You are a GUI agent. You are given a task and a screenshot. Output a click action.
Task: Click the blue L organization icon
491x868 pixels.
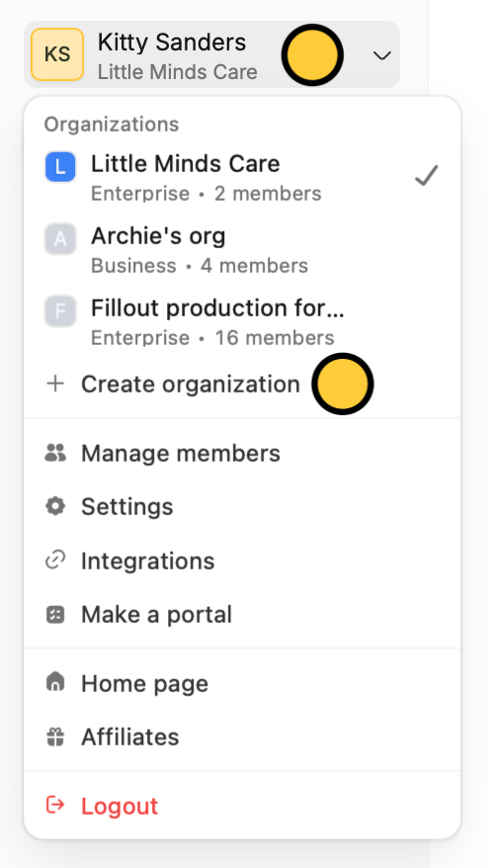tap(60, 167)
